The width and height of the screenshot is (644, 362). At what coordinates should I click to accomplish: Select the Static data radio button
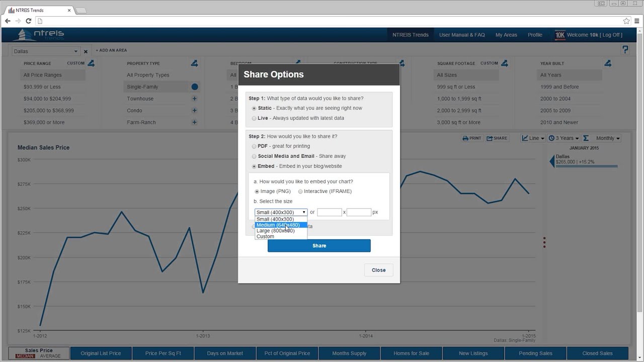[254, 108]
